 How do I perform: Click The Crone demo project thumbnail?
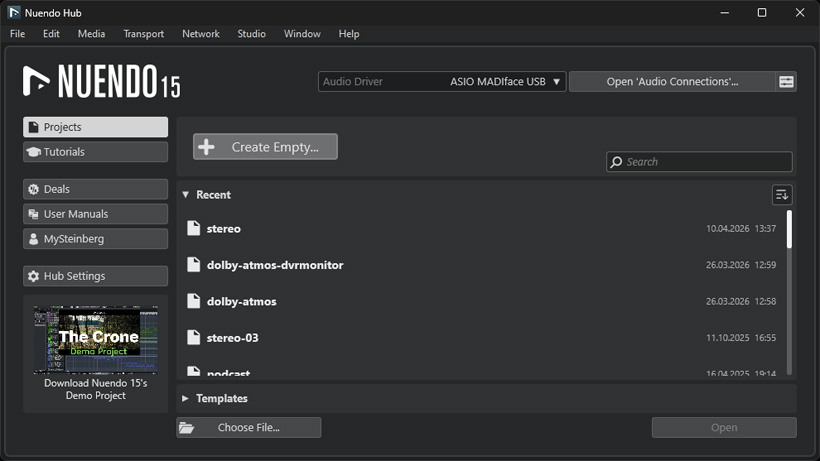click(x=96, y=340)
